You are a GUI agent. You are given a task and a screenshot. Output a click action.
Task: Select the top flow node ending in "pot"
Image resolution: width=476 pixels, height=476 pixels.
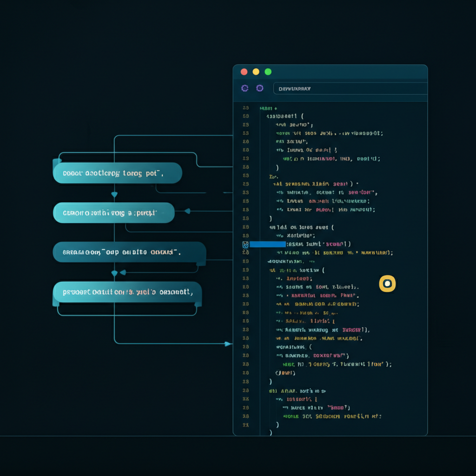click(117, 173)
